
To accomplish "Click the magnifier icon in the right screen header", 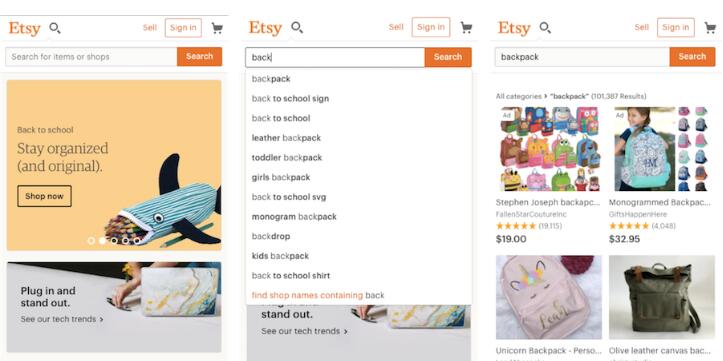I will click(545, 28).
